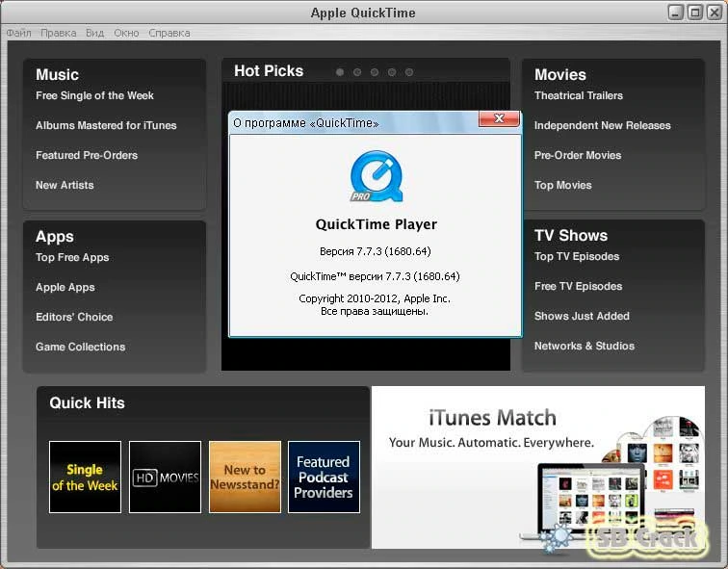Screen dimensions: 728x569
Task: Open the Featured Podcast Providers tile
Action: point(324,478)
